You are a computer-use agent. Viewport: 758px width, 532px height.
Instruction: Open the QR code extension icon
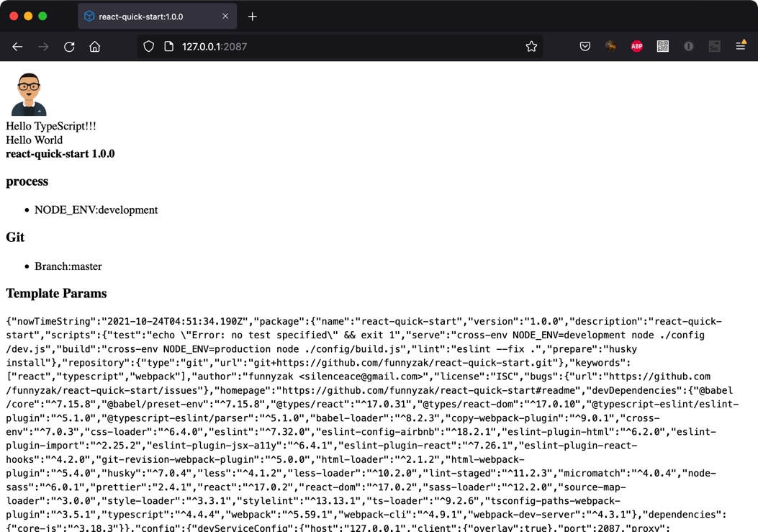[x=663, y=46]
